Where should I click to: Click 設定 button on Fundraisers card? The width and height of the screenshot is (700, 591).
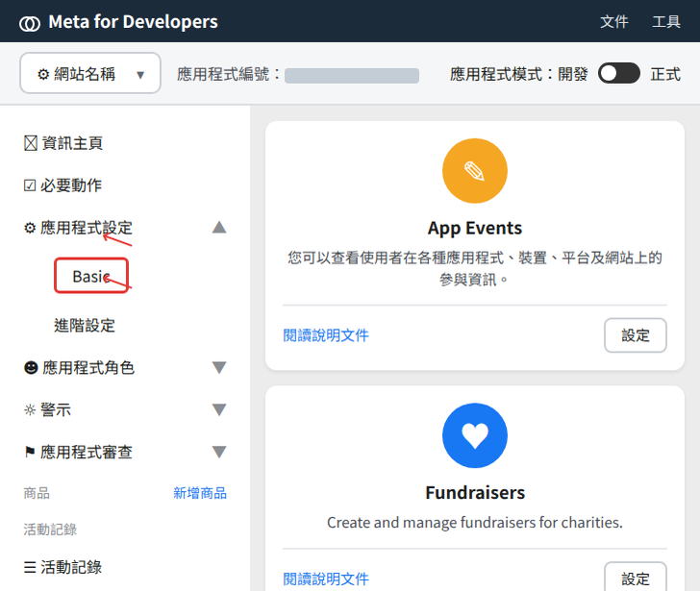[636, 579]
